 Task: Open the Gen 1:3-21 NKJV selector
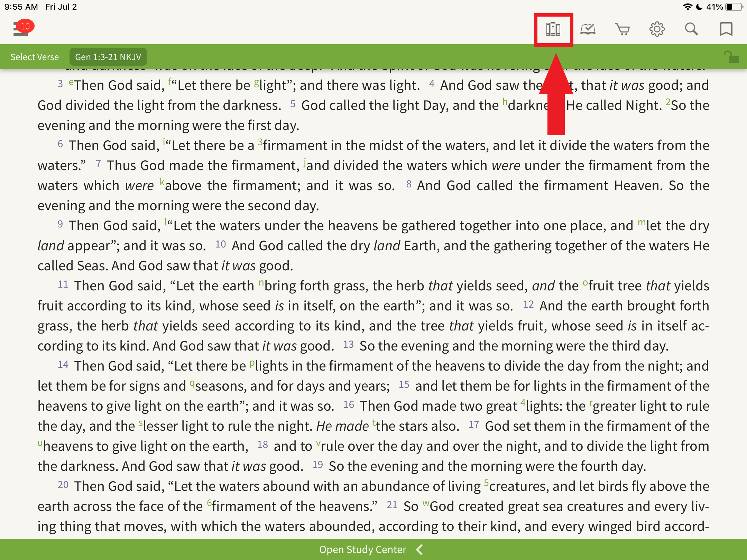coord(108,57)
